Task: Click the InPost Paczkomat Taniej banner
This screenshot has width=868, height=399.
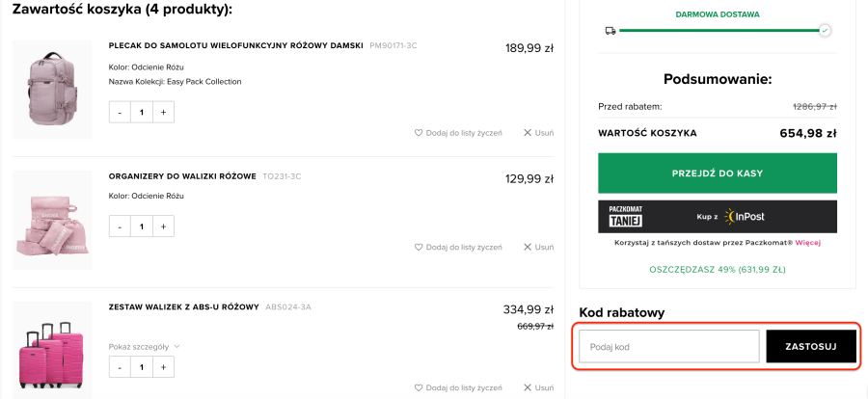Action: 718,217
